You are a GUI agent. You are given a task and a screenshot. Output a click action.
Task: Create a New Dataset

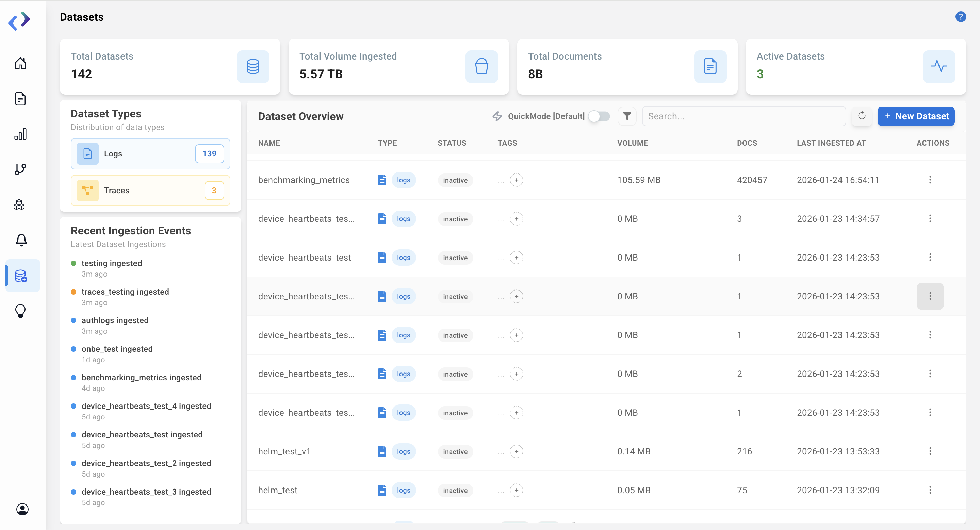(x=916, y=116)
